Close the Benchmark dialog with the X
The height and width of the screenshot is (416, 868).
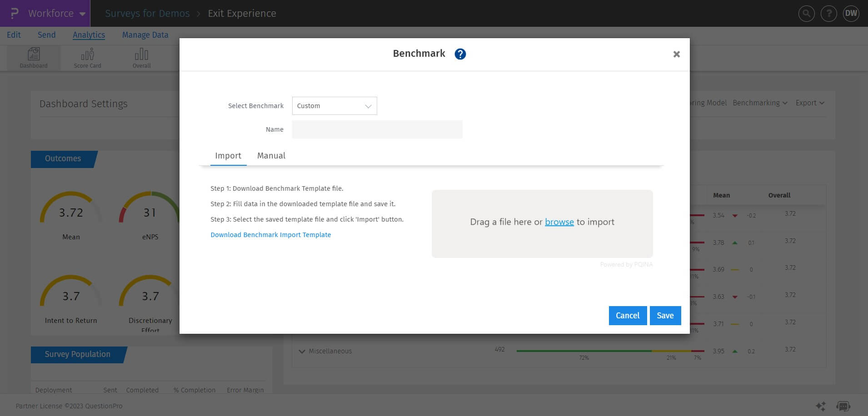[x=676, y=54]
